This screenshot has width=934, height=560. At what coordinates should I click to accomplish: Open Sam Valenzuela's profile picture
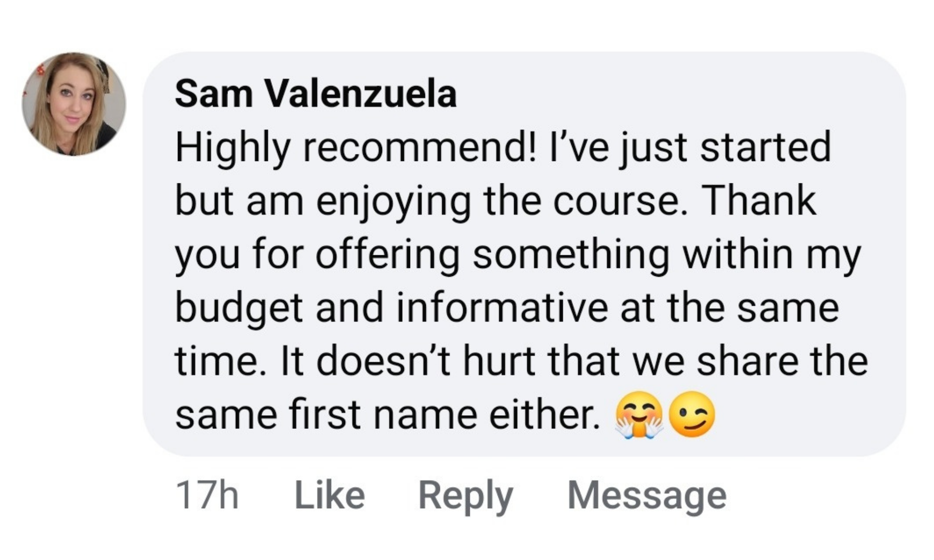(74, 104)
